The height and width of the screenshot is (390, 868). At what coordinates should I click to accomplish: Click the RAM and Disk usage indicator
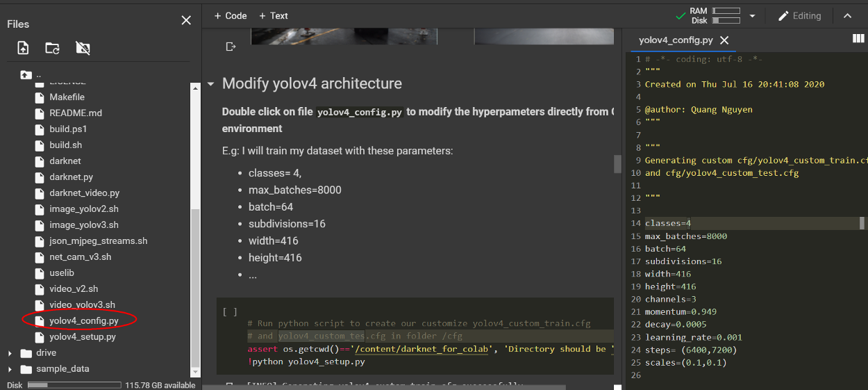pos(715,15)
